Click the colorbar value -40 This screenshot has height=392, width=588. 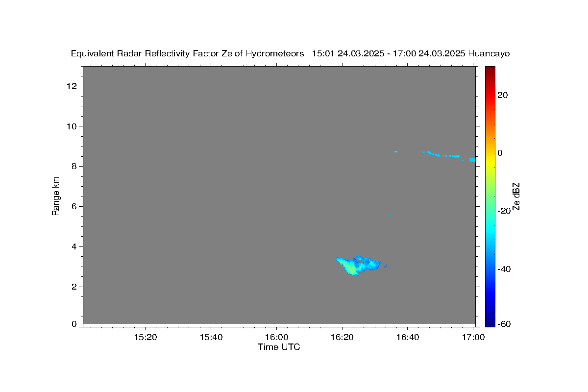click(504, 269)
